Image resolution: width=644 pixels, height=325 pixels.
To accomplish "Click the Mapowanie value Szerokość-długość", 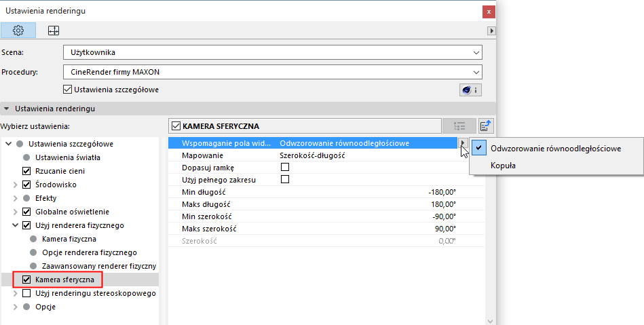I will [x=312, y=155].
